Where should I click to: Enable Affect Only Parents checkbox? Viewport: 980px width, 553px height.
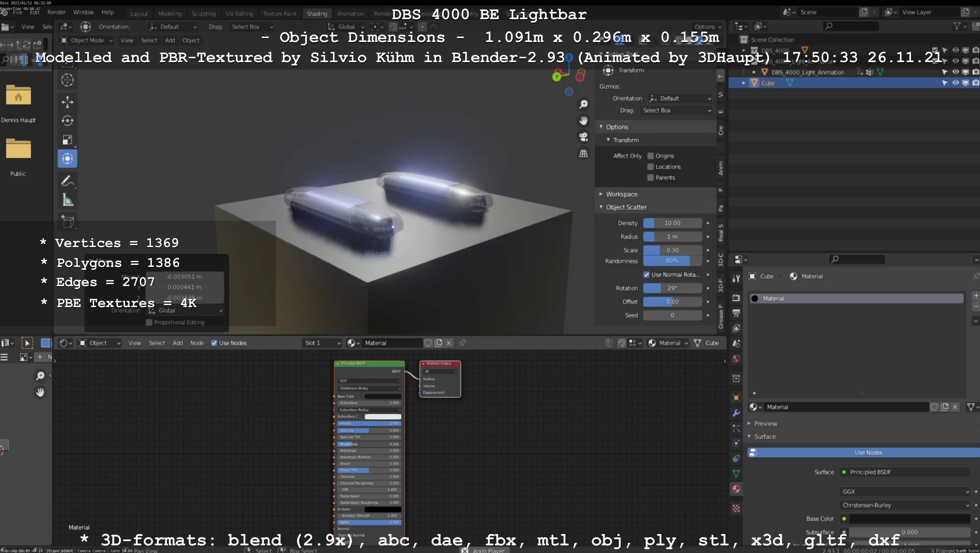pos(650,178)
